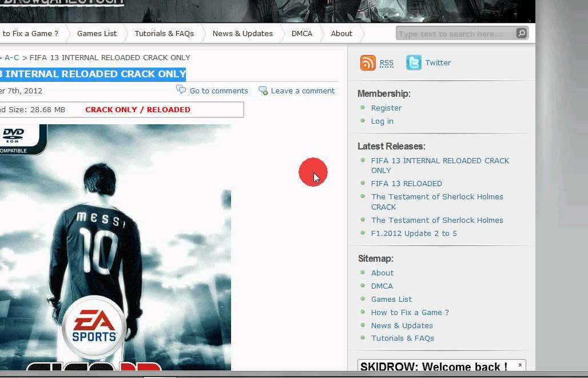Open the RSS link
Viewport: 588px width, 378px height.
tap(387, 62)
